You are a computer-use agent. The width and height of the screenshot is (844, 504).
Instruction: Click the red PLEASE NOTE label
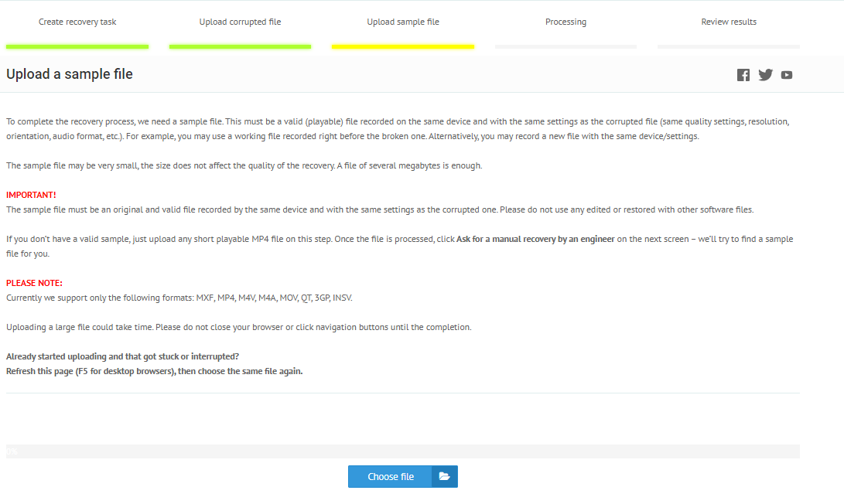tap(34, 283)
